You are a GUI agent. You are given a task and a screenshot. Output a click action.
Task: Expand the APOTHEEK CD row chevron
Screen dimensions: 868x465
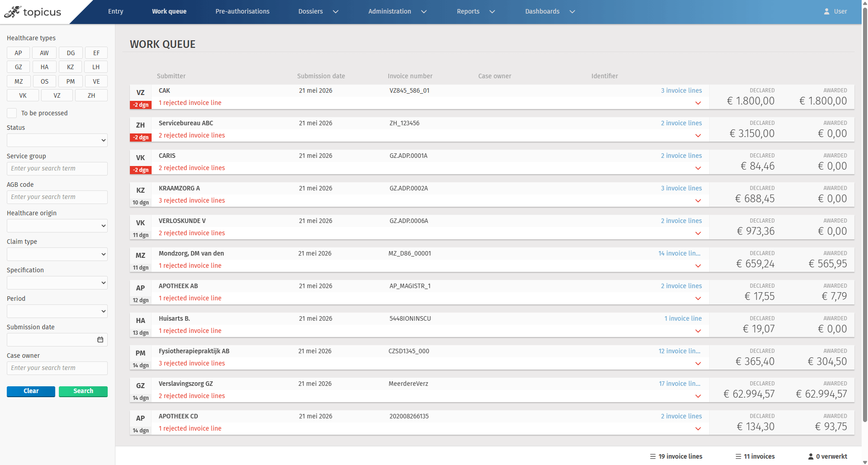click(698, 429)
